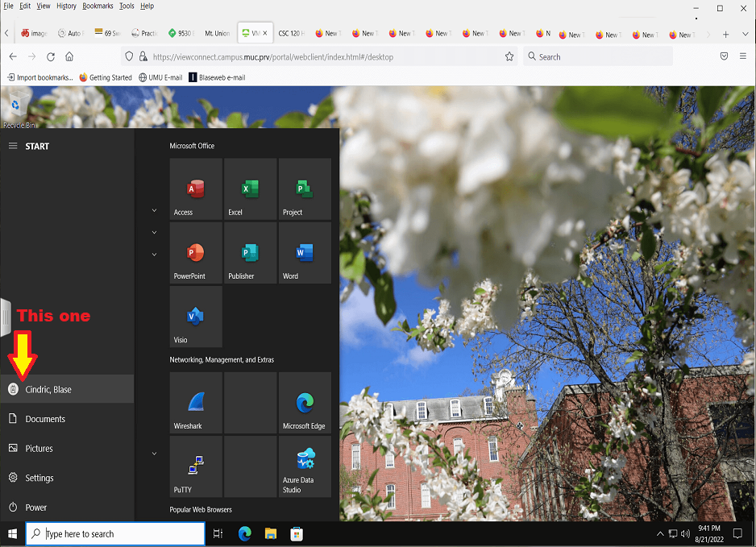Click the Firefox bookmark star icon
Screen dimensions: 756x547
click(509, 57)
